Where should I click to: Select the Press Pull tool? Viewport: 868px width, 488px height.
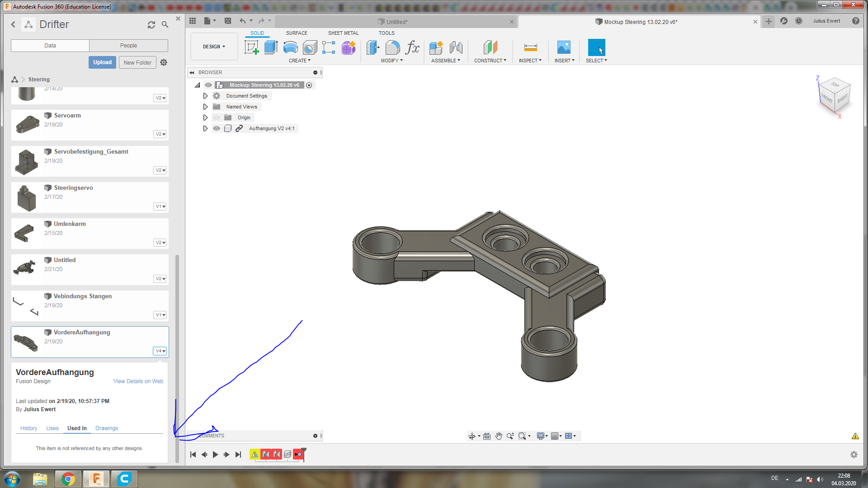[373, 47]
